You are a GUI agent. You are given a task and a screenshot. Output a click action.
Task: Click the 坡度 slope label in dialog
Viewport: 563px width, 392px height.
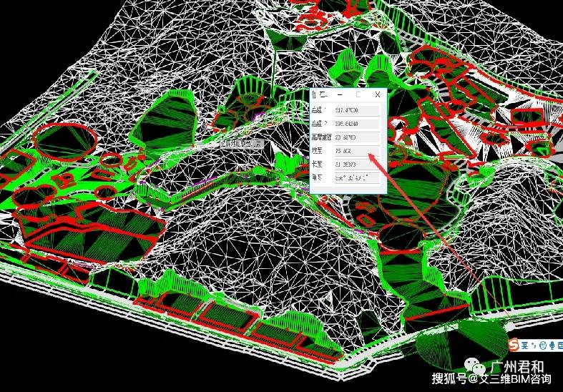pyautogui.click(x=318, y=151)
